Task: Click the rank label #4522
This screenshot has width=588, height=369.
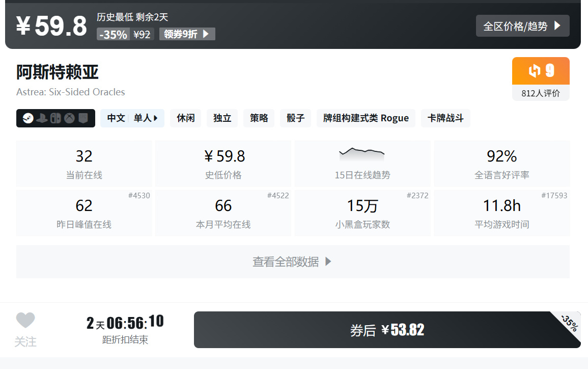Action: coord(278,196)
